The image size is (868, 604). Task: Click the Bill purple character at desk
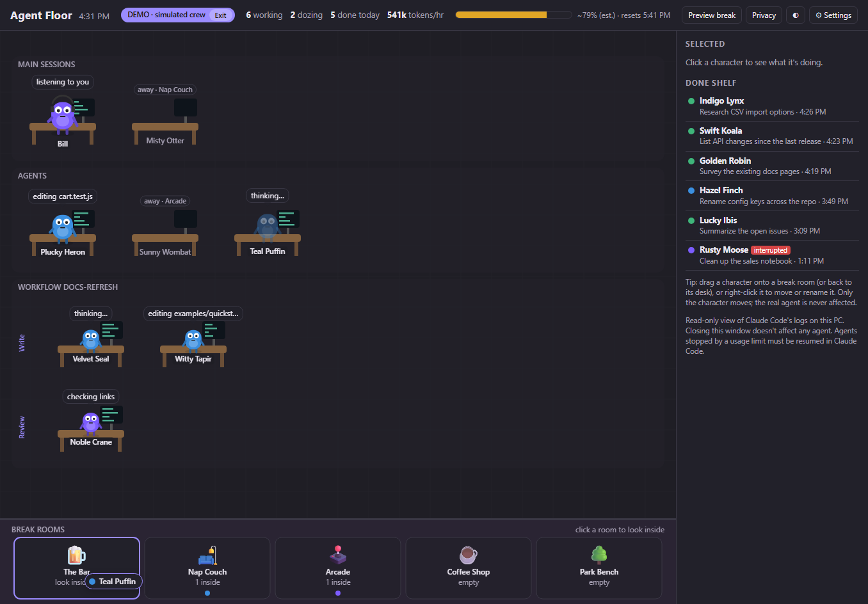pos(63,115)
